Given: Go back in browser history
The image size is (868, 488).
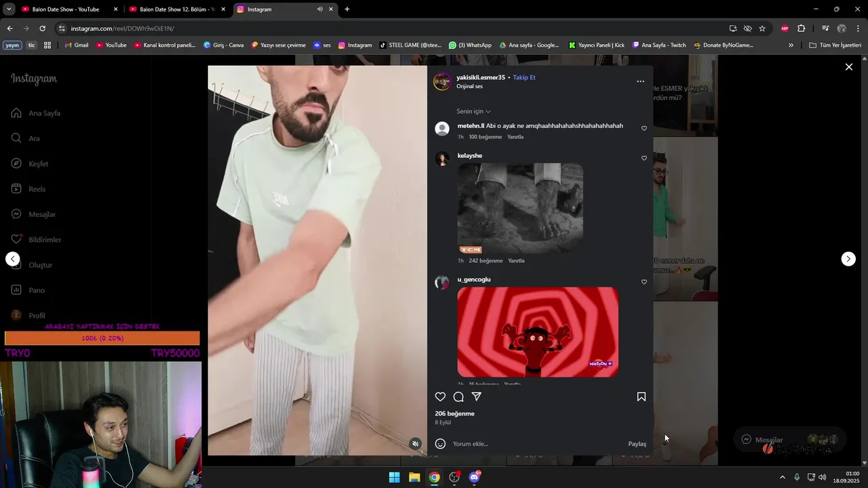Looking at the screenshot, I should click(9, 28).
